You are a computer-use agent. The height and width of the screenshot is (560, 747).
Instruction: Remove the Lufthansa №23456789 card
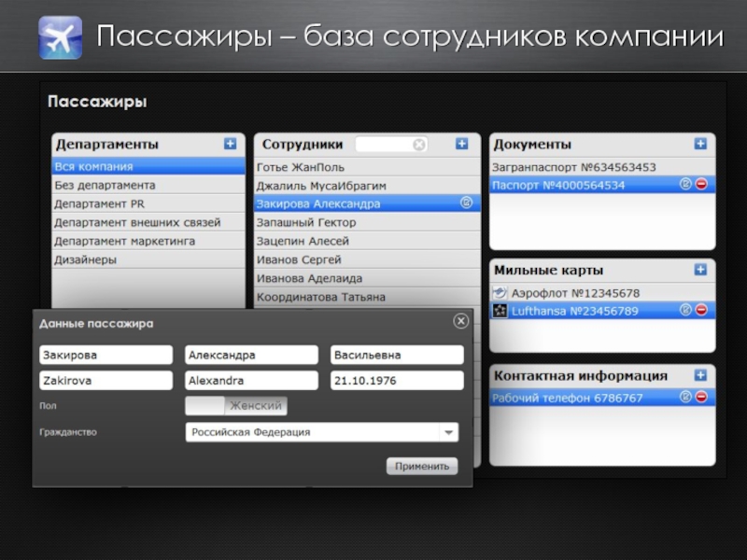click(701, 310)
